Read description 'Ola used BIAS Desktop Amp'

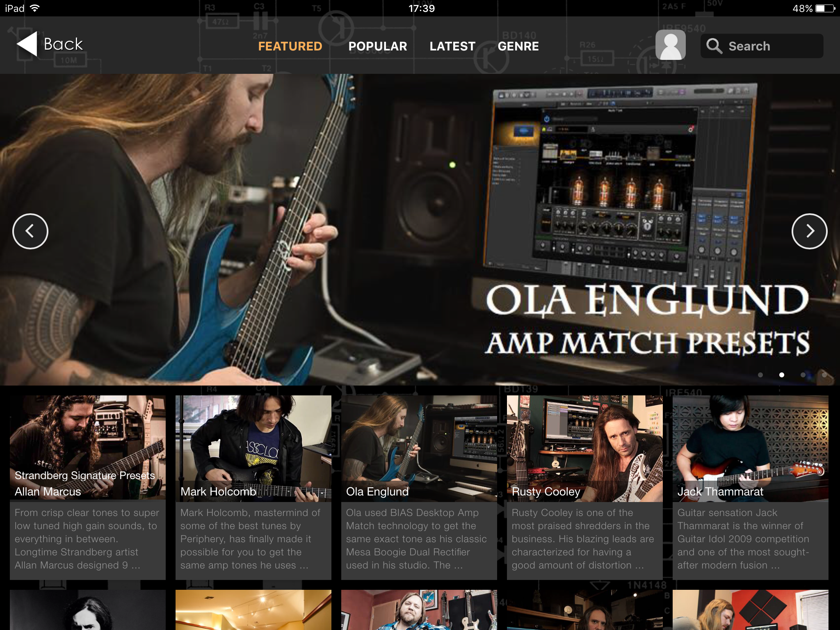pyautogui.click(x=412, y=513)
